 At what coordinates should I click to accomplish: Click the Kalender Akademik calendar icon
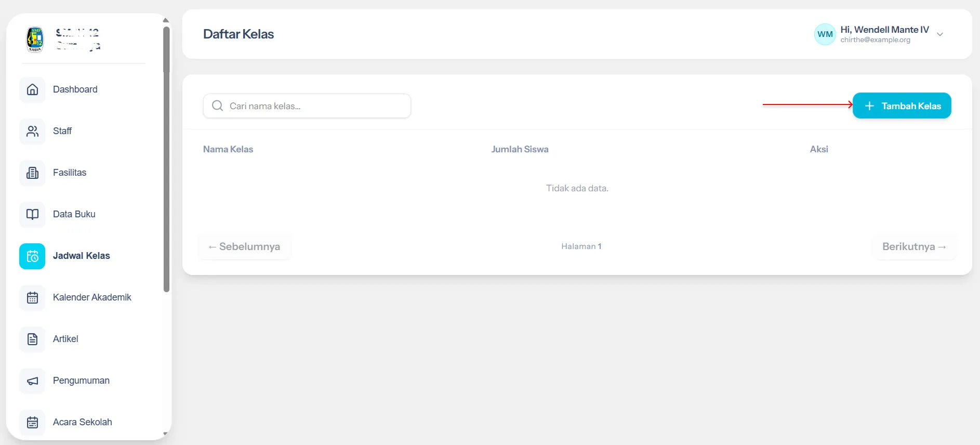(32, 297)
